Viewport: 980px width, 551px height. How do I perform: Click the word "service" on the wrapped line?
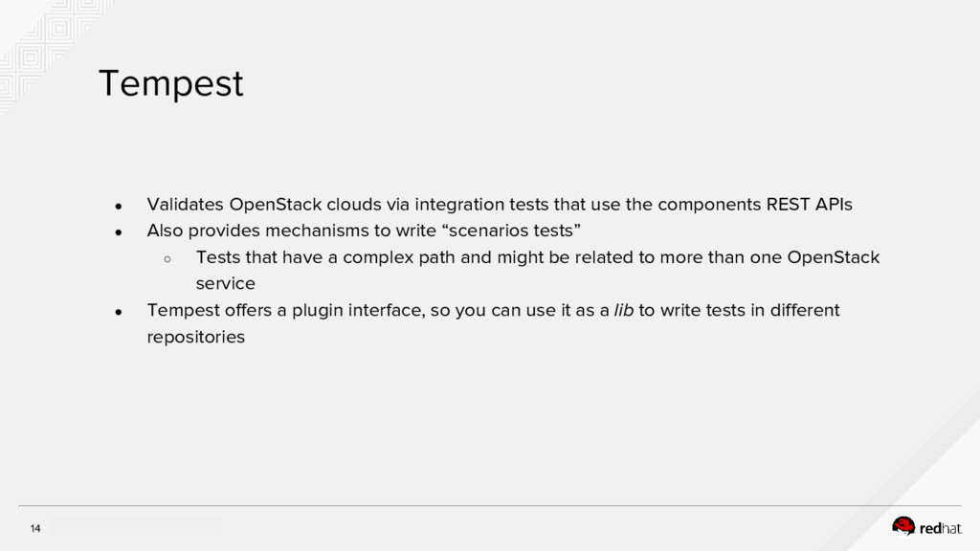(225, 283)
